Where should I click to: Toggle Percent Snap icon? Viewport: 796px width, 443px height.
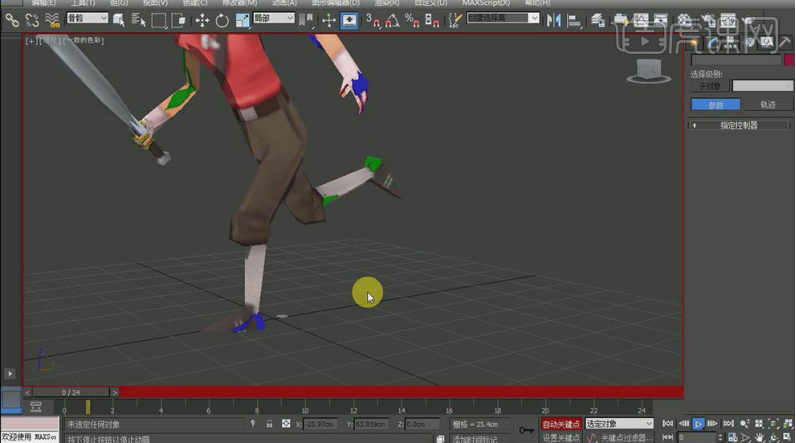pyautogui.click(x=412, y=20)
